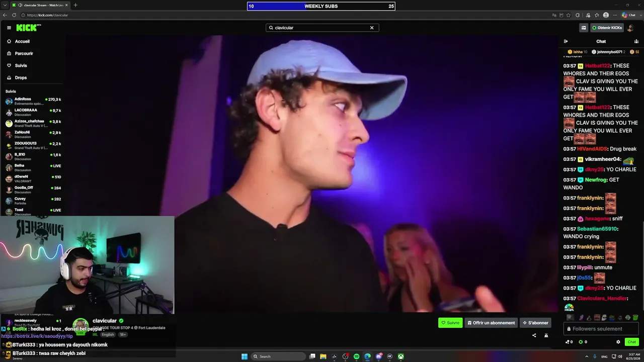
Task: Open a new browser tab
Action: pos(75,5)
